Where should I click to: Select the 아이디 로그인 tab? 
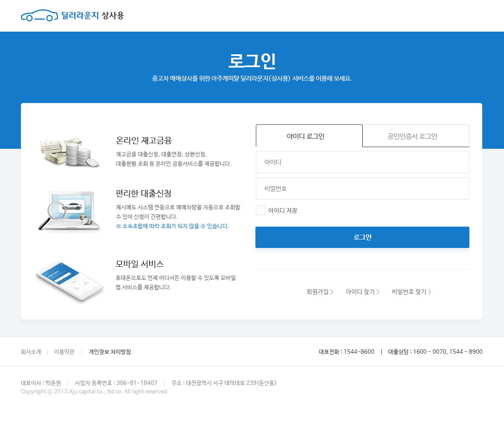click(309, 136)
